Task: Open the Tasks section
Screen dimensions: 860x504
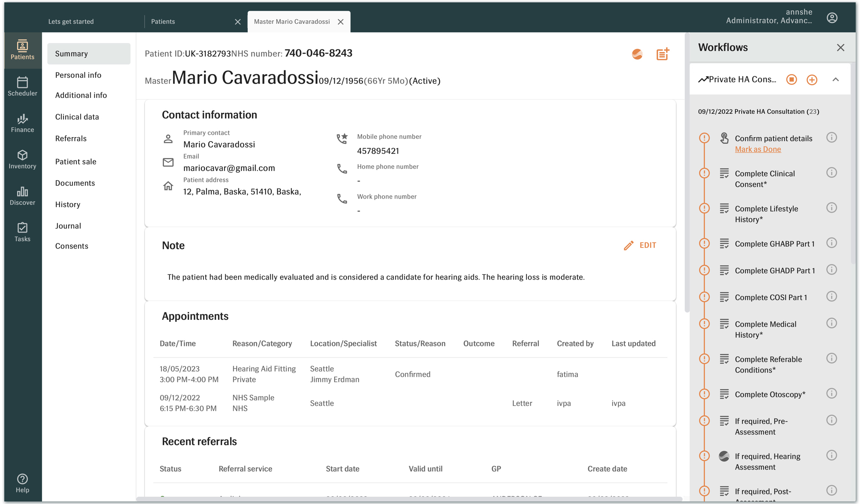Action: [22, 232]
